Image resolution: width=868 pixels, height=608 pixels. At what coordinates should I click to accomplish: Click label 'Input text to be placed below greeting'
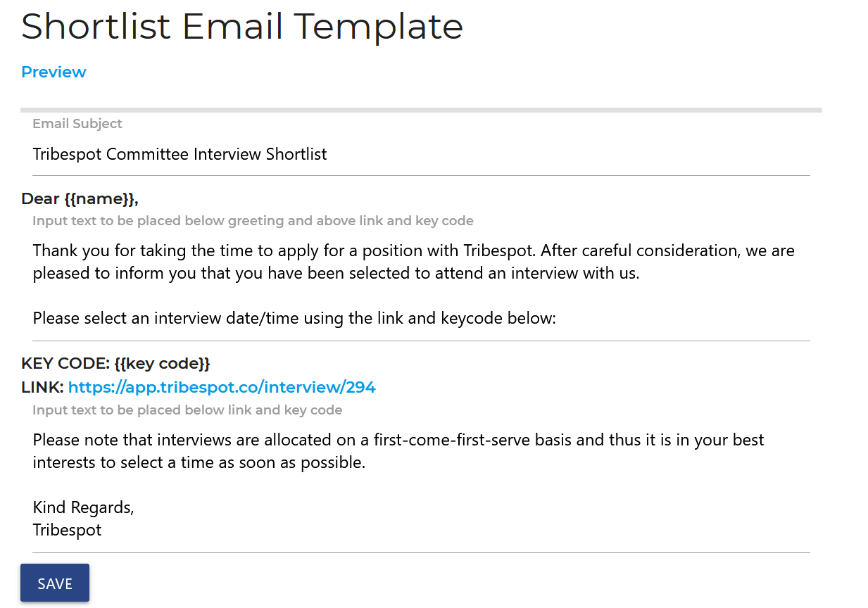[253, 221]
